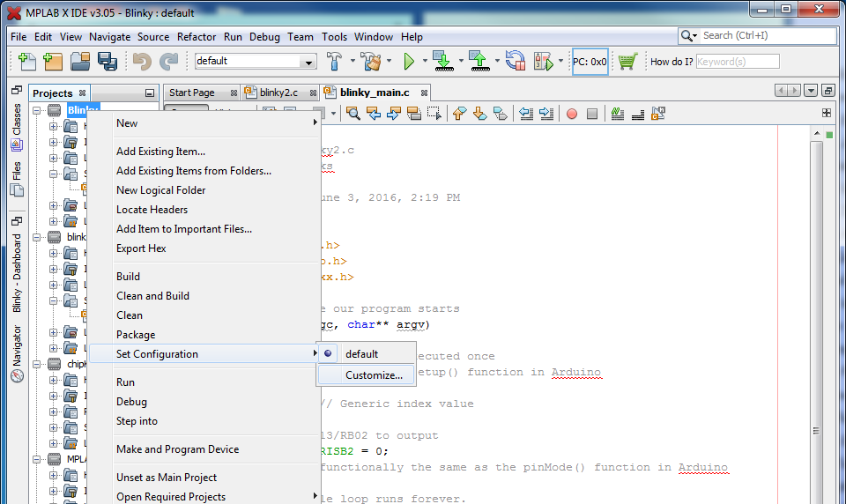Select Clean and Build in context menu

[152, 296]
